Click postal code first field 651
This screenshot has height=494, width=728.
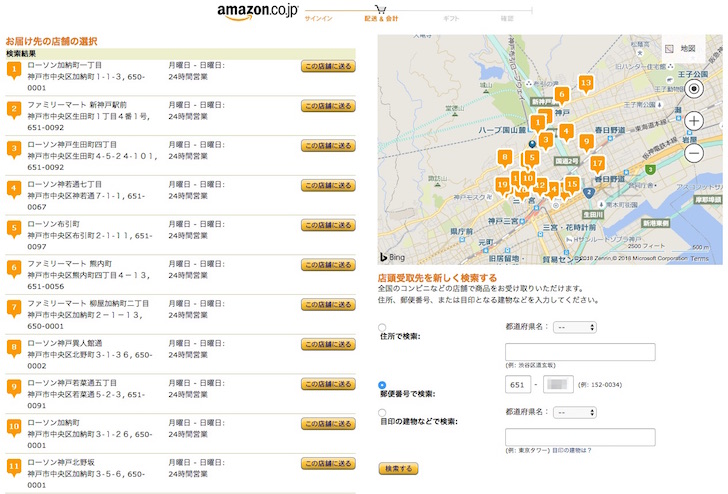click(518, 384)
